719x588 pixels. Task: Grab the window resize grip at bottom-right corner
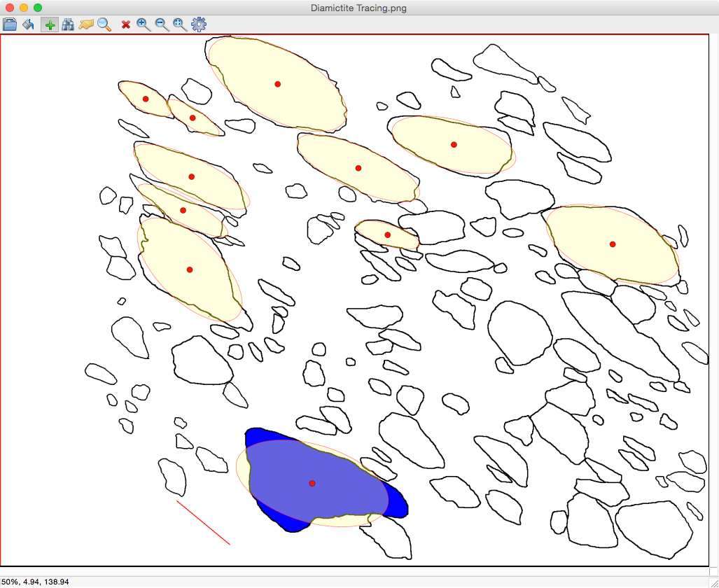pyautogui.click(x=714, y=582)
